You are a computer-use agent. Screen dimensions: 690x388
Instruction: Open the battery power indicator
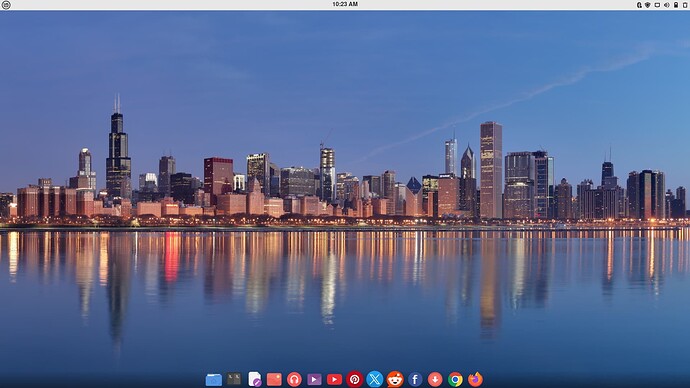tap(676, 5)
